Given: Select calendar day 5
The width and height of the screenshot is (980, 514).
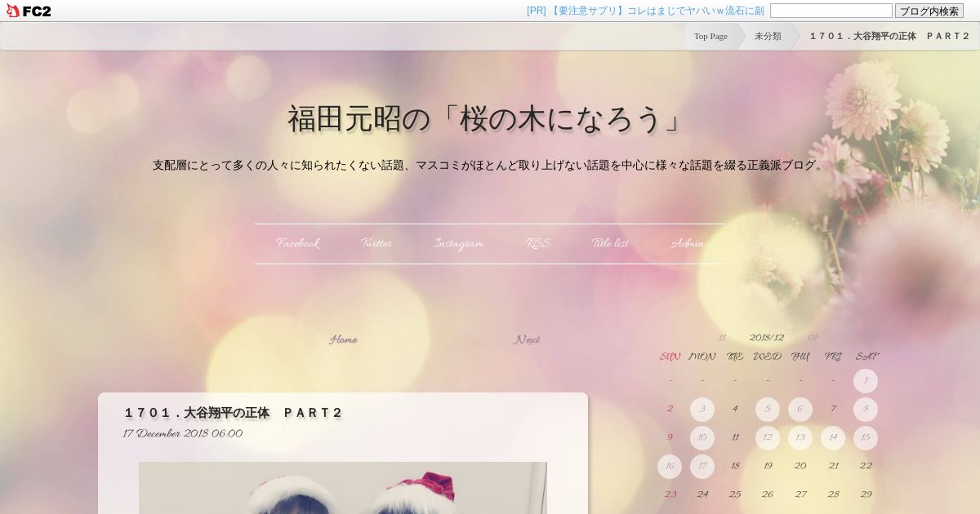Looking at the screenshot, I should coord(768,410).
